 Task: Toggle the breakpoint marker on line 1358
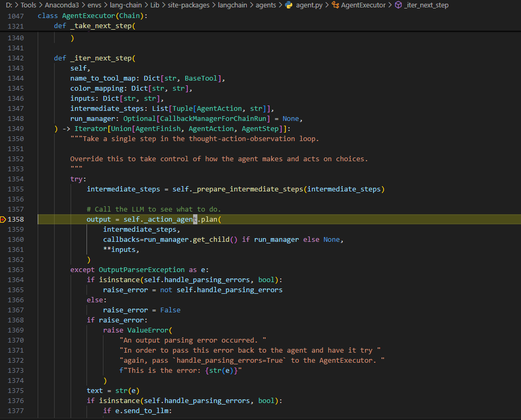click(x=3, y=220)
